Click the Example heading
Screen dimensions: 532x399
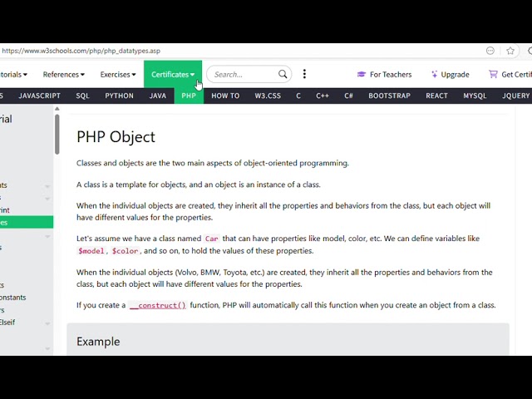(x=98, y=342)
